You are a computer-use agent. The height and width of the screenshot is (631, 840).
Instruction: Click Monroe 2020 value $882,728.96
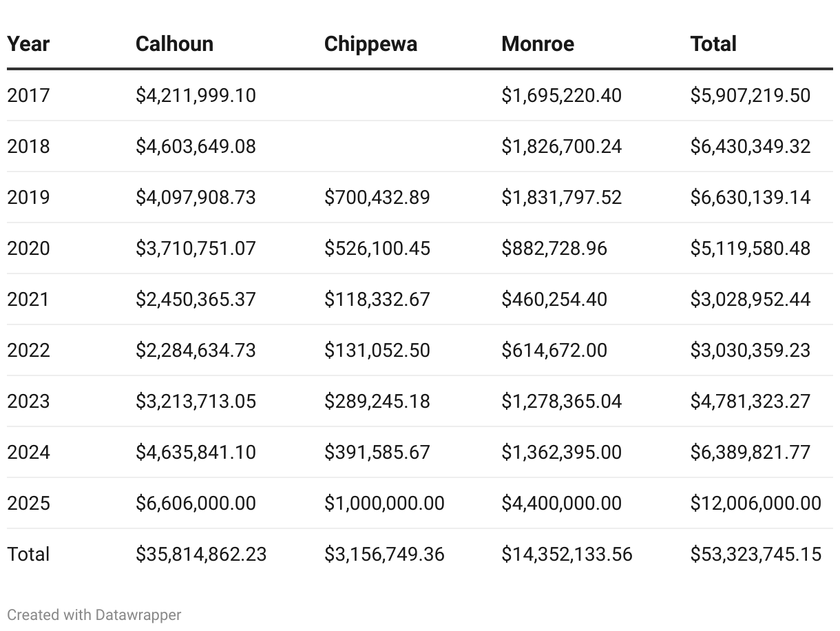[554, 248]
